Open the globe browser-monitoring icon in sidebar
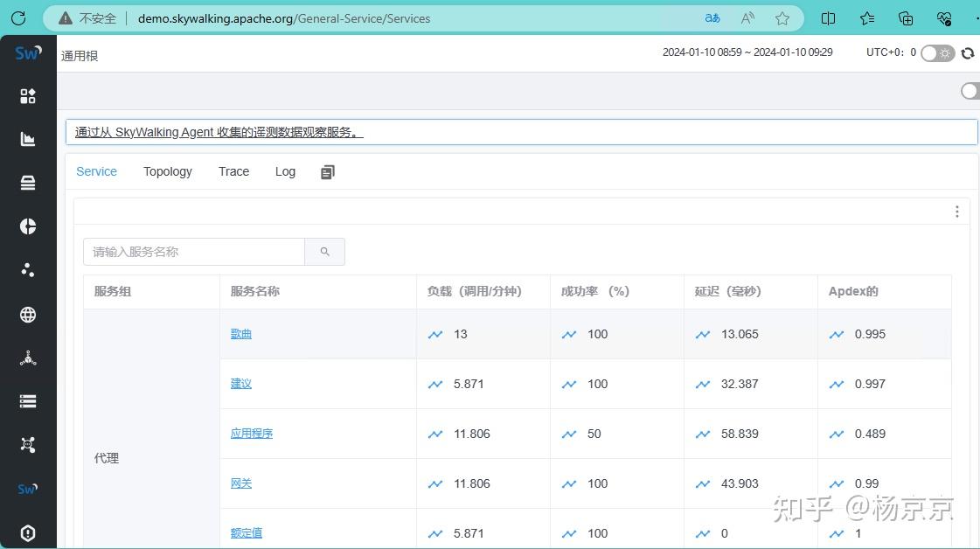This screenshot has height=549, width=980. pyautogui.click(x=27, y=314)
